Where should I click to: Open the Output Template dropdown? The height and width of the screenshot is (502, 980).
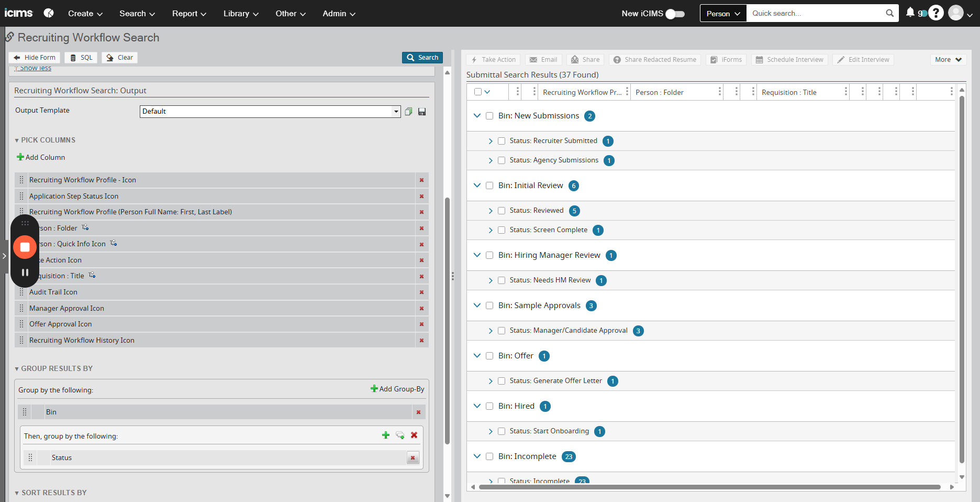[x=396, y=112]
